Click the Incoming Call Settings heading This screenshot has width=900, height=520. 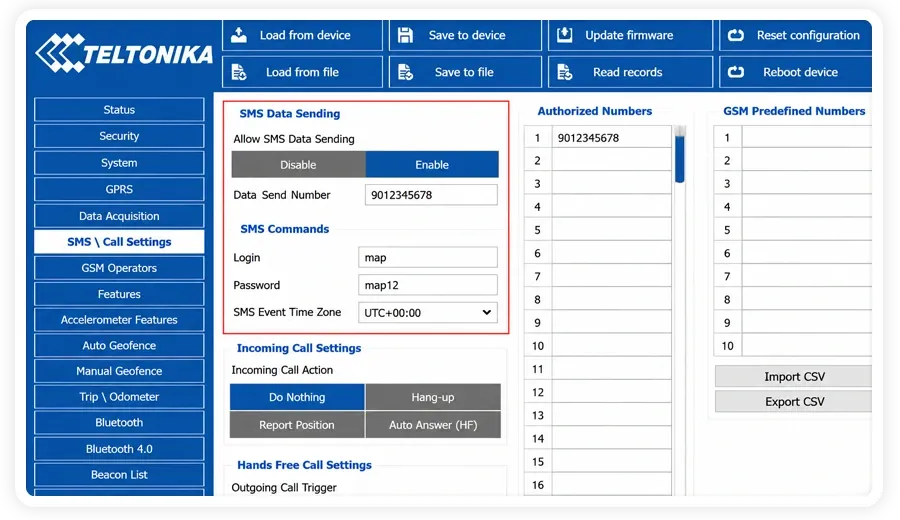[299, 348]
